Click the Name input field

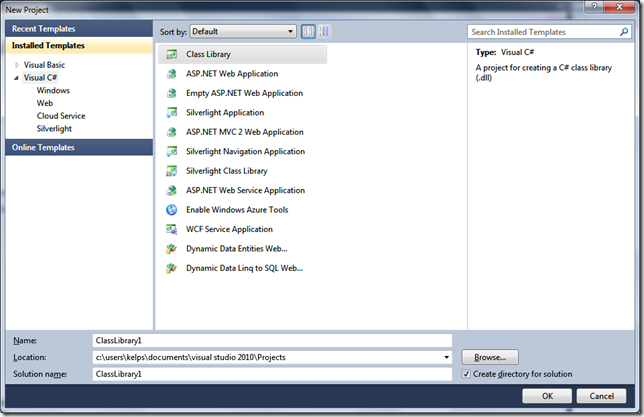click(x=272, y=341)
